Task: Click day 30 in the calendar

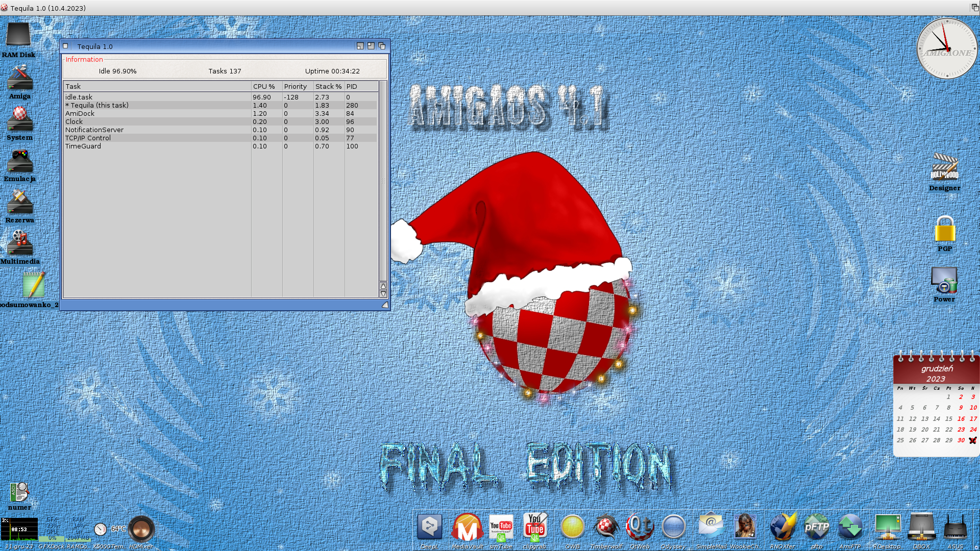Action: point(961,440)
